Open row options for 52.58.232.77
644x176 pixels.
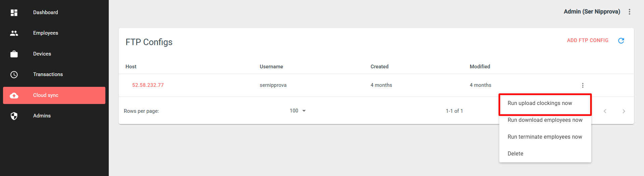(x=583, y=85)
